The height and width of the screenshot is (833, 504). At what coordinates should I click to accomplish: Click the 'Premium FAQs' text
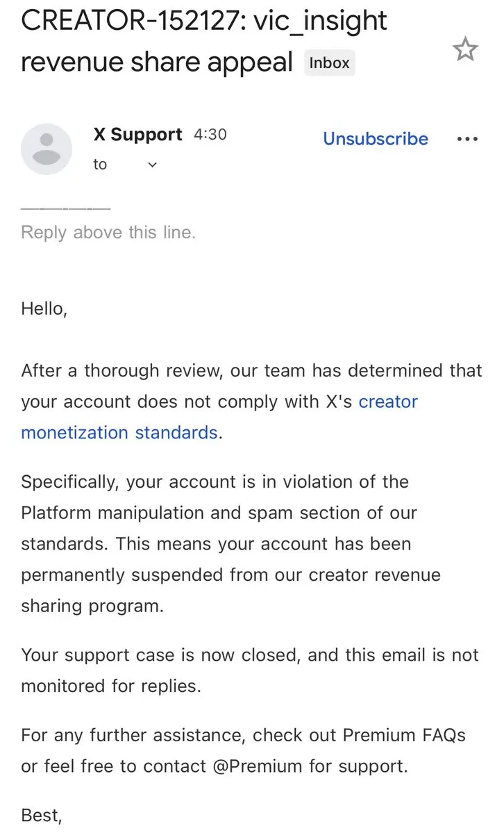click(x=404, y=735)
